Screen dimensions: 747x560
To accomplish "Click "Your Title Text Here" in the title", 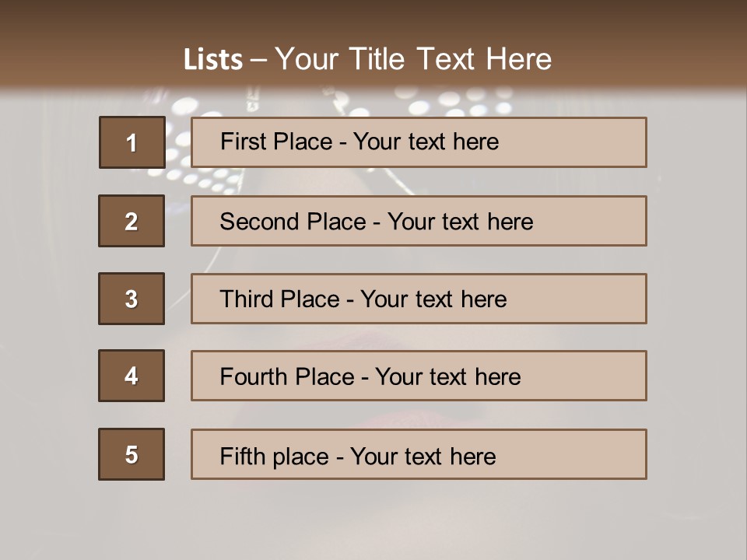I will (x=413, y=59).
